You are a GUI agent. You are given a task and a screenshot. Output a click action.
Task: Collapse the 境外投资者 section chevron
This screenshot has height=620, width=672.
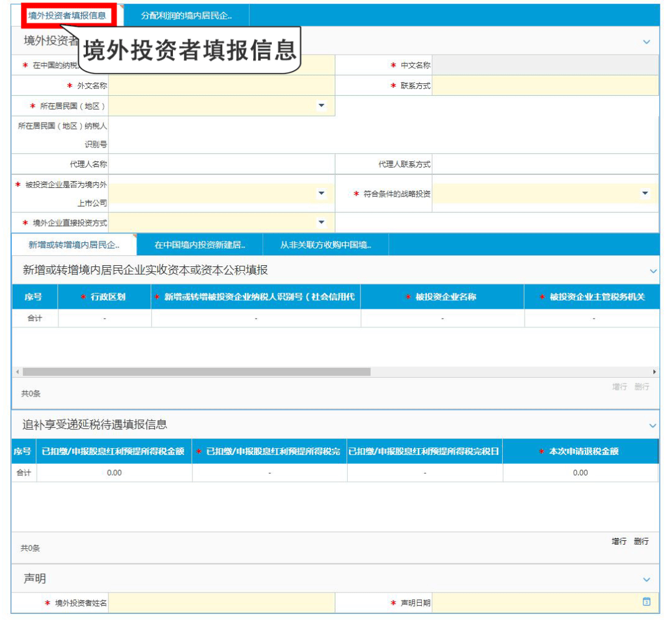[x=646, y=42]
